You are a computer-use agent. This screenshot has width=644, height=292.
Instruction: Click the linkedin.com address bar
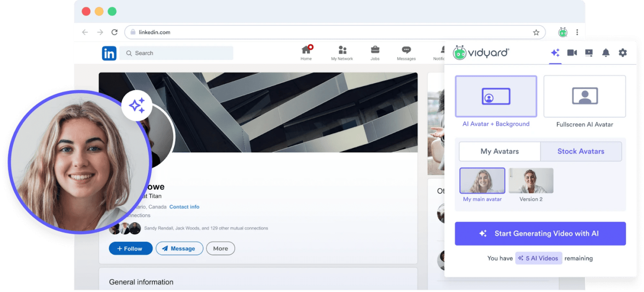(335, 32)
